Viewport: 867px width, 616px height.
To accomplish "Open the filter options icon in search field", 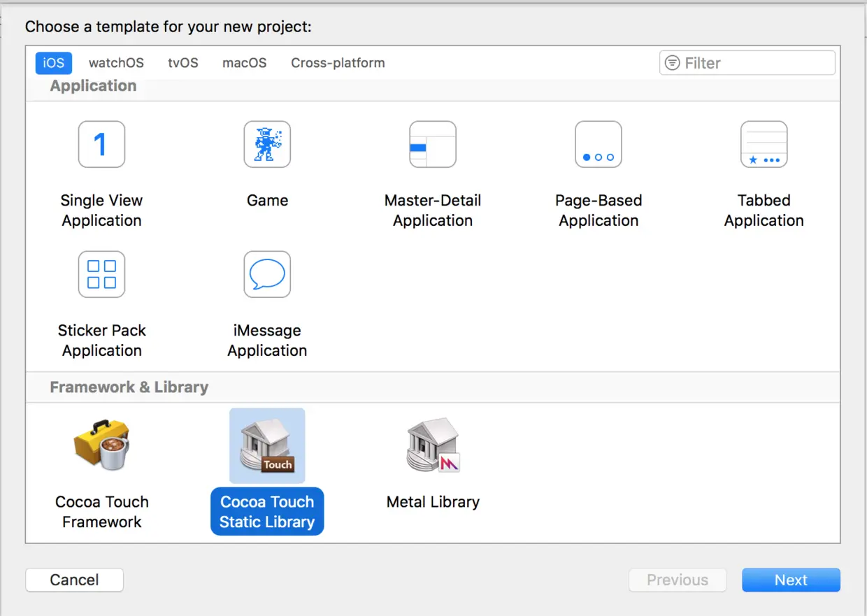I will tap(672, 63).
